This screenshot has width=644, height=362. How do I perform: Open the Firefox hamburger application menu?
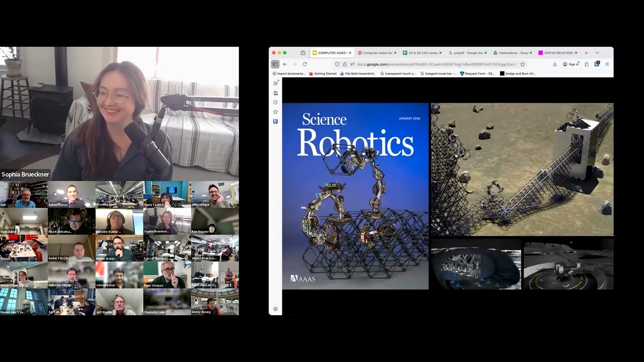[x=607, y=64]
